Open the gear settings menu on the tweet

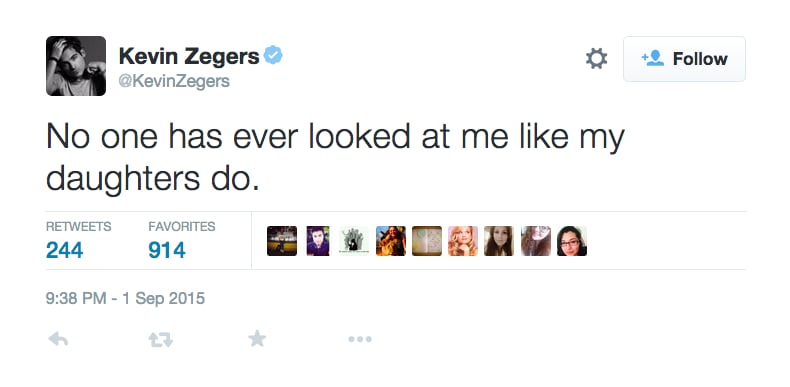(597, 59)
